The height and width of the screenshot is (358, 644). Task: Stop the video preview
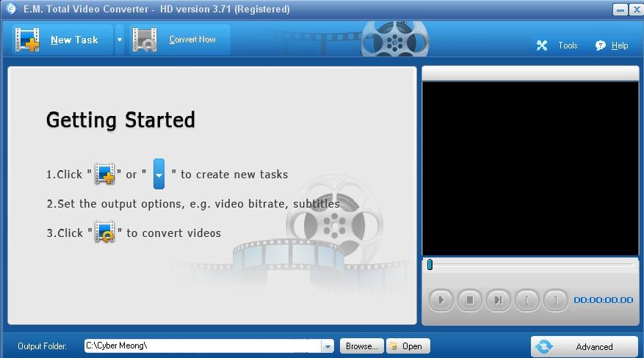coord(469,300)
